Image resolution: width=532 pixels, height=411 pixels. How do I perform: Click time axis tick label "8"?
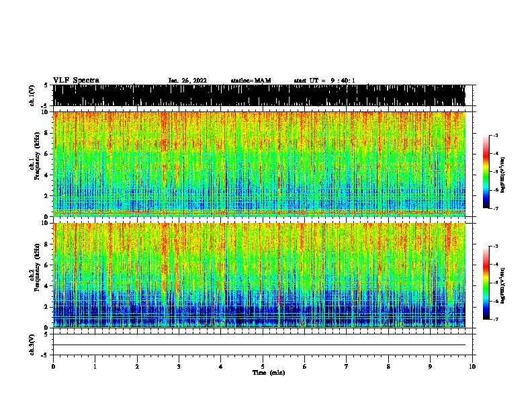[388, 367]
